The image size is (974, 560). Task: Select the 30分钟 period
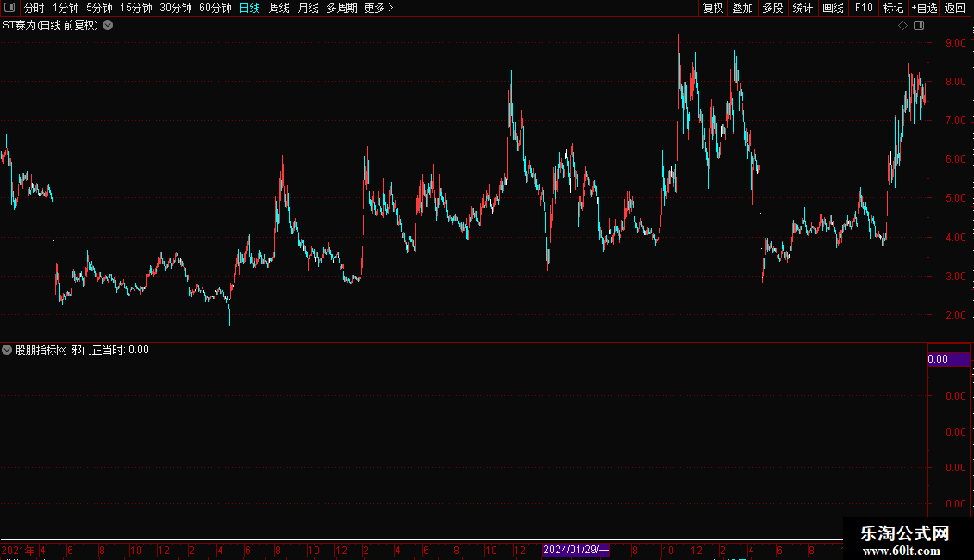176,8
